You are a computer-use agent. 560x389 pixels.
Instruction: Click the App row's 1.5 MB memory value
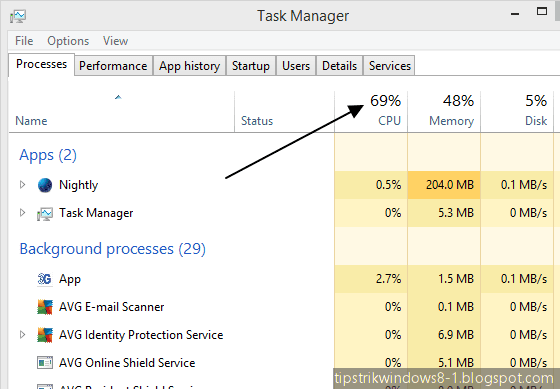tap(456, 279)
